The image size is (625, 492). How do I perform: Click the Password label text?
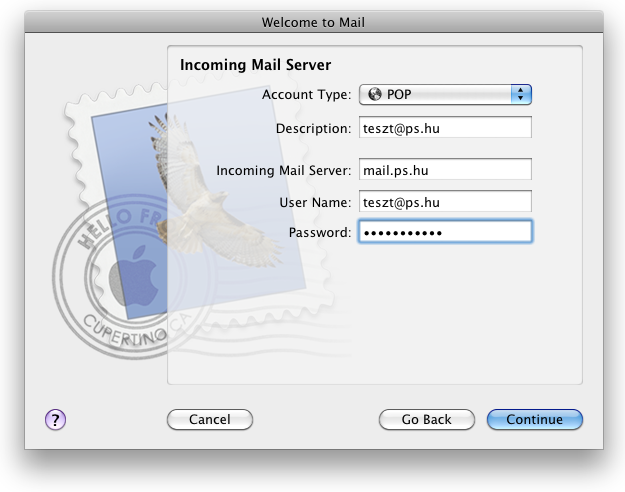[x=320, y=232]
